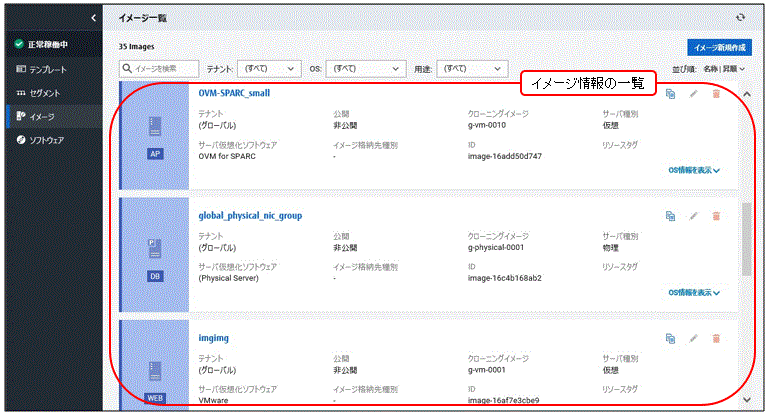Expand OS情報を表示 for global_physical_nic_group
The width and height of the screenshot is (770, 417).
694,293
